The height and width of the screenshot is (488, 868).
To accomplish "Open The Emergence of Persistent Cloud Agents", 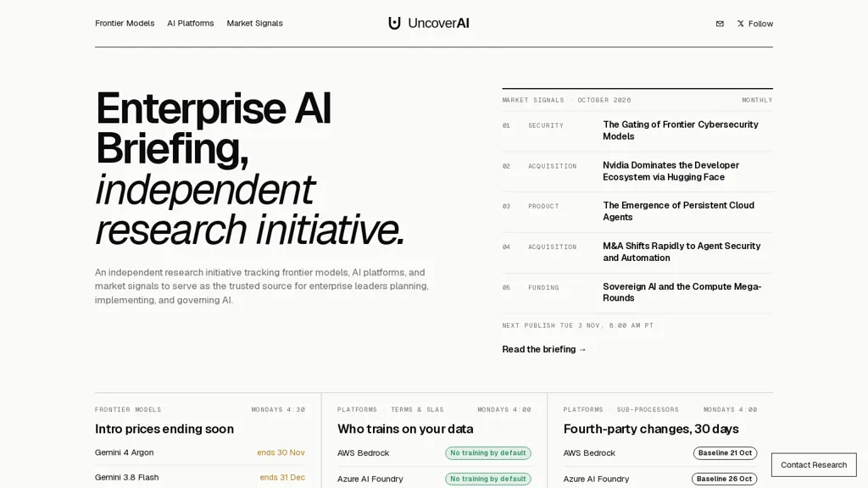I will pos(678,211).
